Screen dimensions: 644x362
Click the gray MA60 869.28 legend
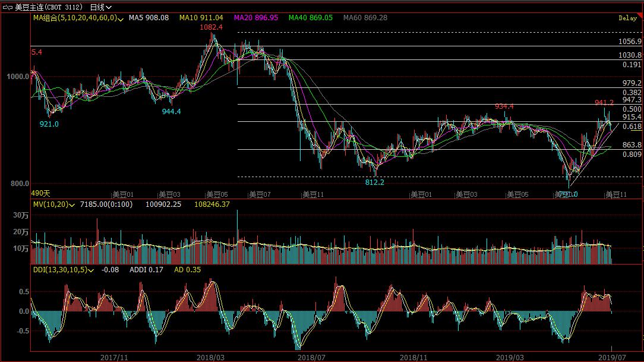365,18
